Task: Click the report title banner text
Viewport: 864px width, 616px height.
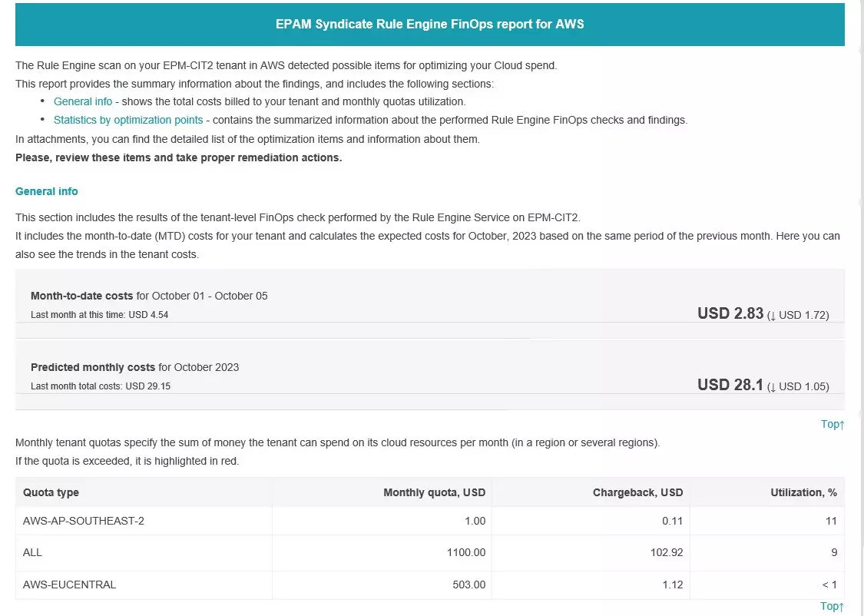Action: pos(430,25)
